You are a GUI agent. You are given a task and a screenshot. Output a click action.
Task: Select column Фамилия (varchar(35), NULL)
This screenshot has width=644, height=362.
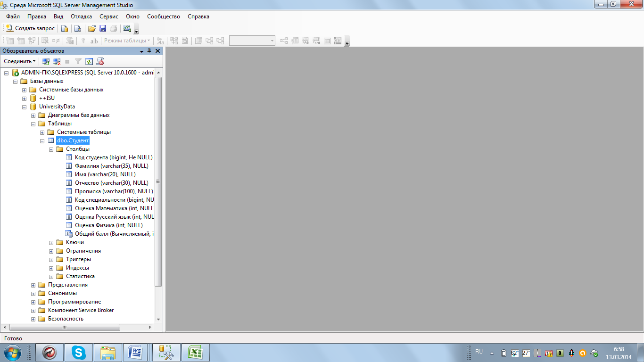(x=111, y=166)
